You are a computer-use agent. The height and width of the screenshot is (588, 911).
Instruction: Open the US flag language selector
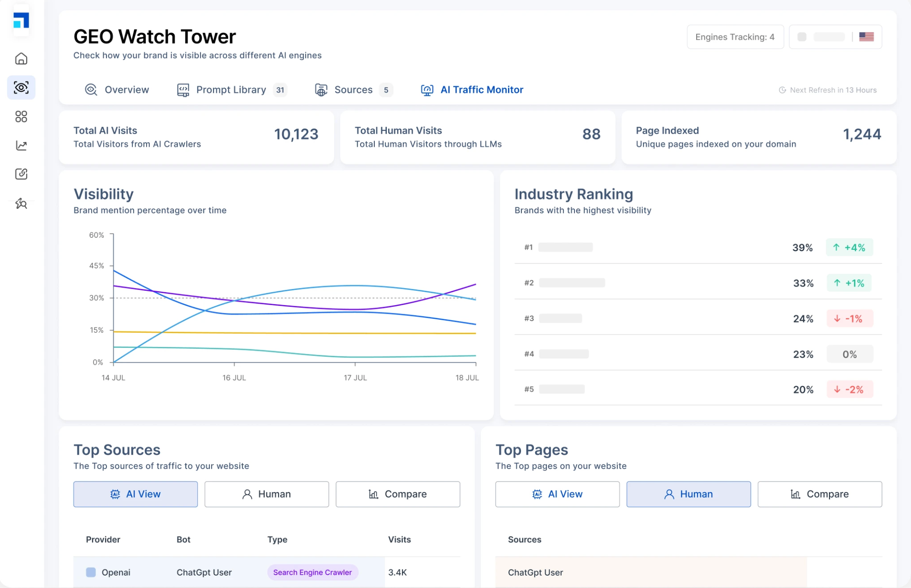coord(866,36)
